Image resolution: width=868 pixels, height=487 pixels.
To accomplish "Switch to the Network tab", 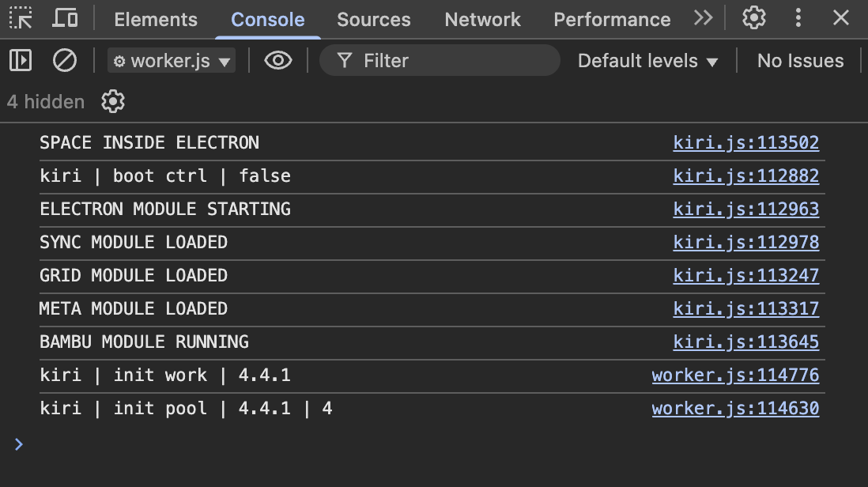I will point(482,20).
